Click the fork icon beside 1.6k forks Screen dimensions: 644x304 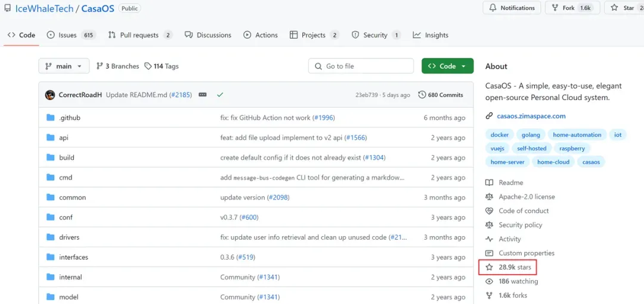tap(489, 296)
